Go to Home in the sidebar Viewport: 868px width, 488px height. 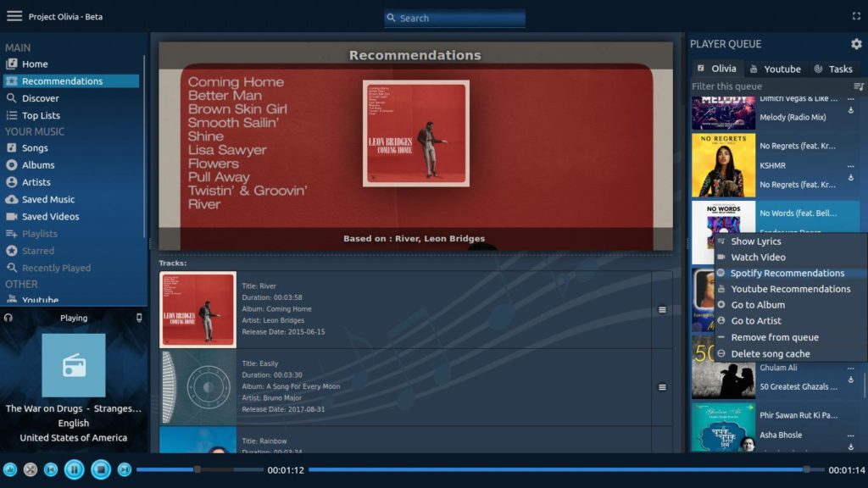pyautogui.click(x=71, y=64)
